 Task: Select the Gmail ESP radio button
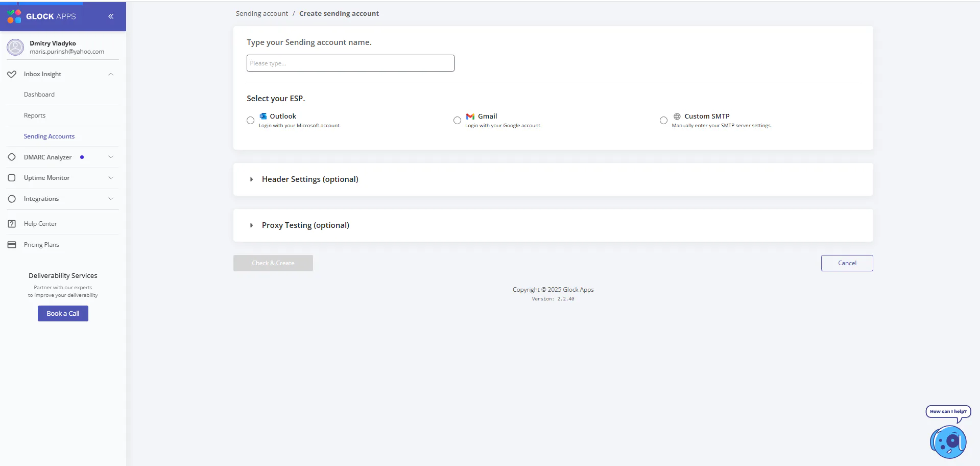tap(457, 121)
